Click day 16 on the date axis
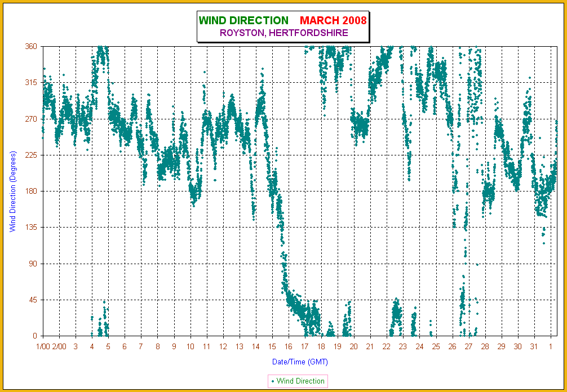 tap(289, 347)
